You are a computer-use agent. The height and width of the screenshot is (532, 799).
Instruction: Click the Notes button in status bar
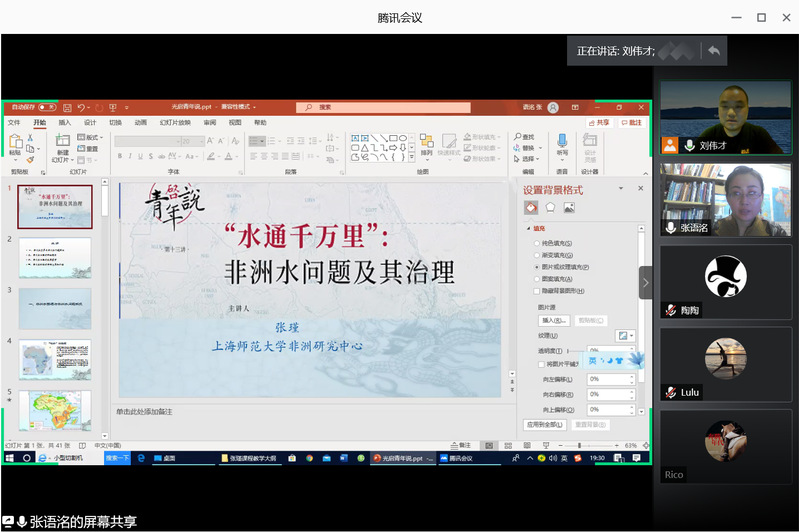click(461, 445)
